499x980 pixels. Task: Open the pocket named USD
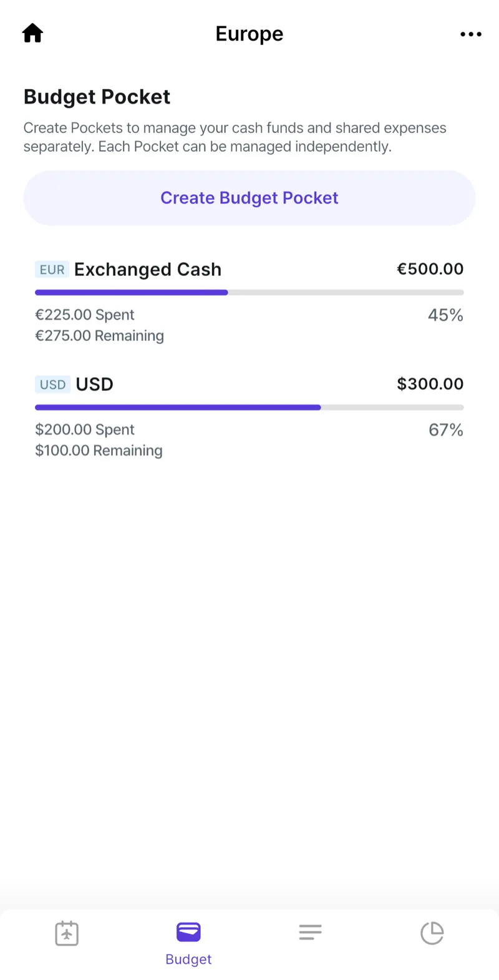tap(95, 385)
